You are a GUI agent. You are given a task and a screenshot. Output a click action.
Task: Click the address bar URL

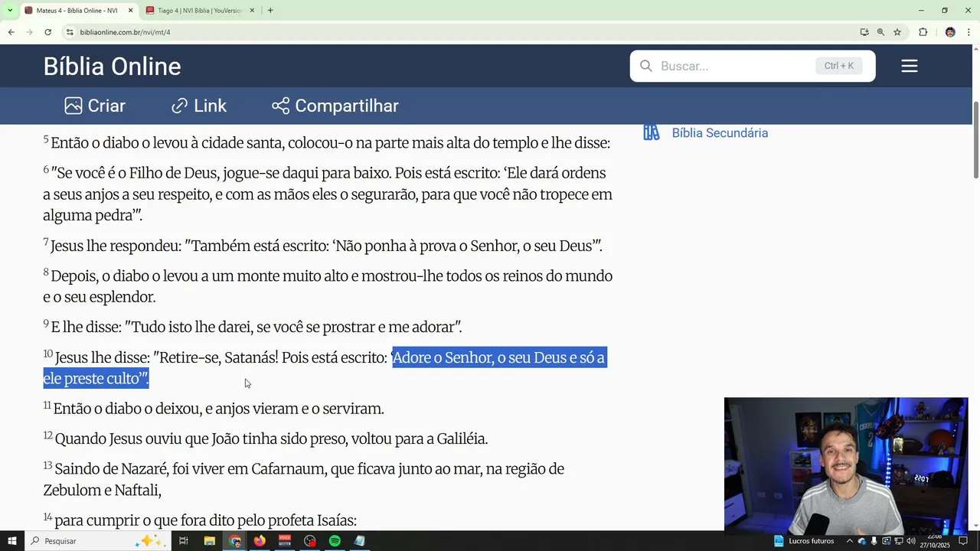click(125, 32)
